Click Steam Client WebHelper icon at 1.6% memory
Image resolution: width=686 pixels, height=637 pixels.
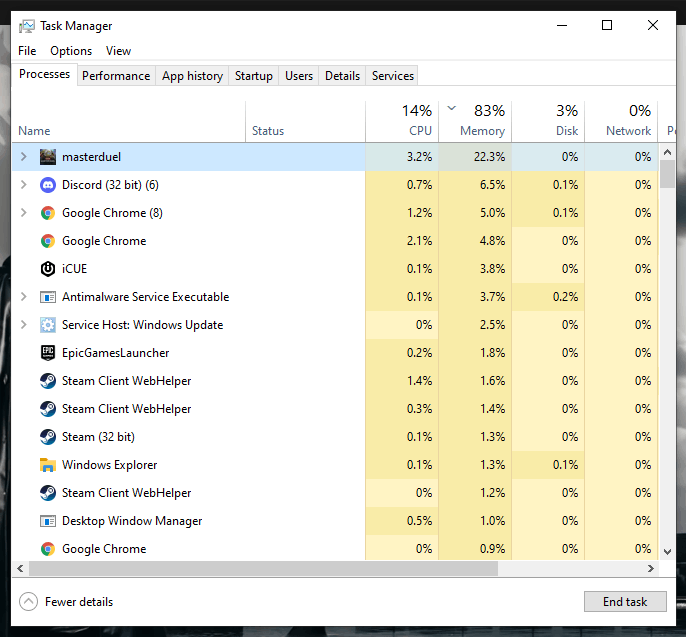pyautogui.click(x=48, y=381)
